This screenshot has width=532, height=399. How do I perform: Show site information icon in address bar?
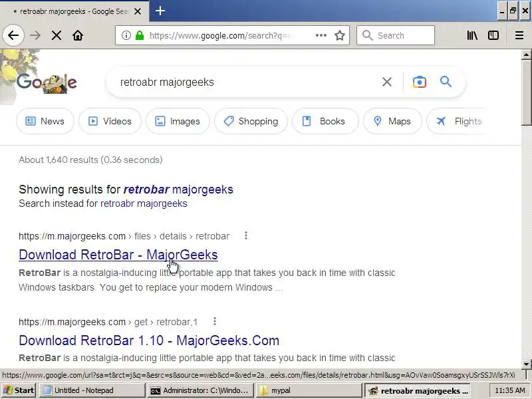[x=126, y=35]
